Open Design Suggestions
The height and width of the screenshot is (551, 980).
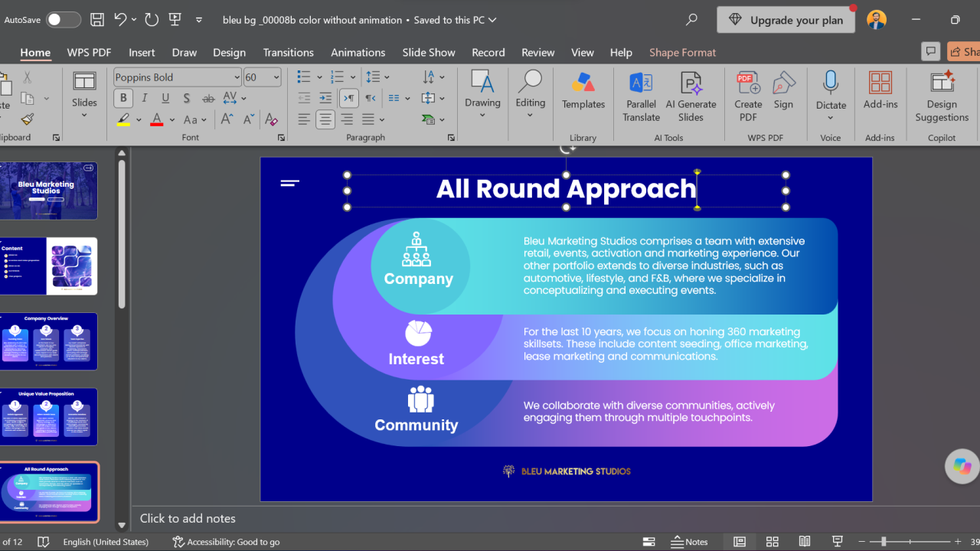coord(942,96)
